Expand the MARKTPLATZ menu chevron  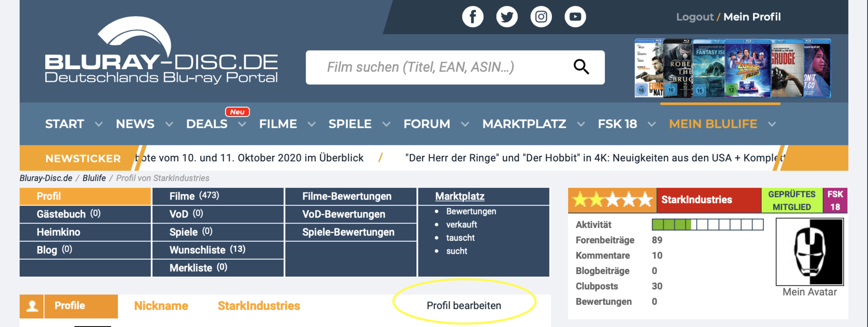pos(581,124)
